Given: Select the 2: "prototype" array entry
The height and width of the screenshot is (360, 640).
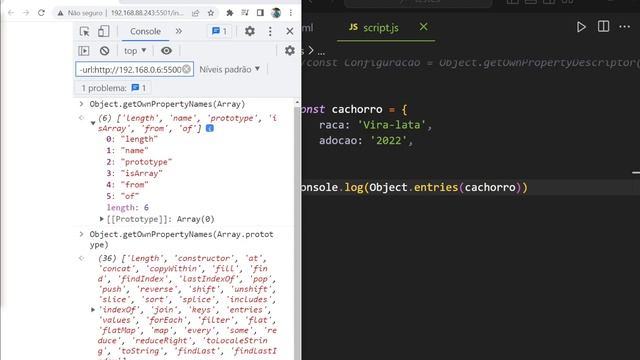Looking at the screenshot, I should coord(139,162).
